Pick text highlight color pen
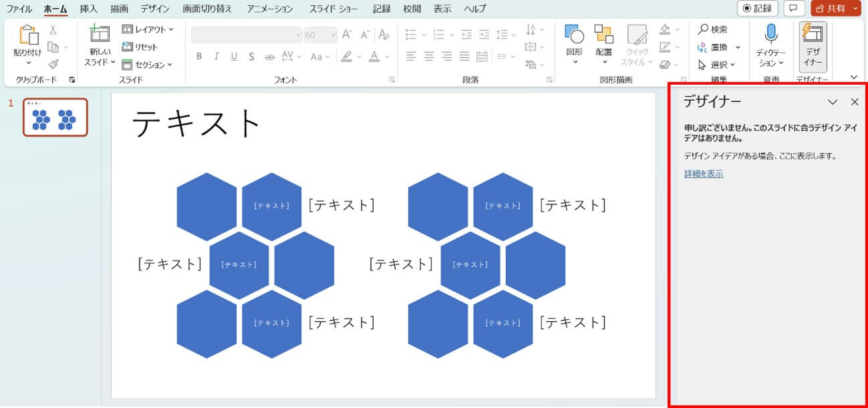 (346, 57)
